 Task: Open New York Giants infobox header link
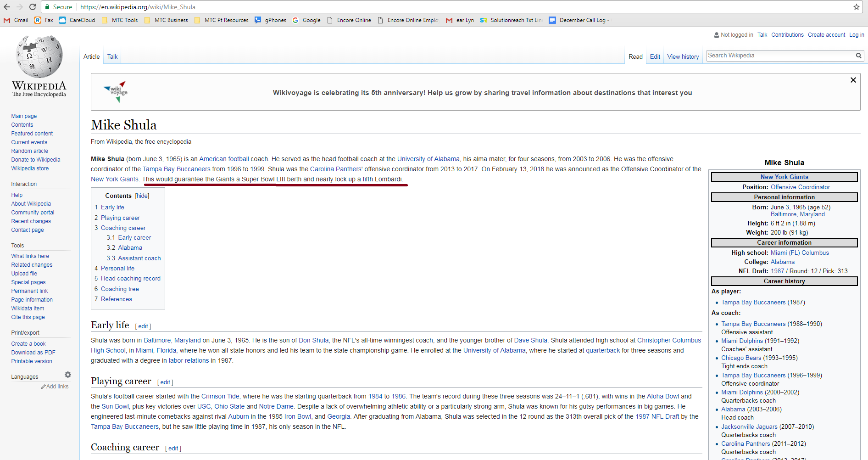coord(784,177)
